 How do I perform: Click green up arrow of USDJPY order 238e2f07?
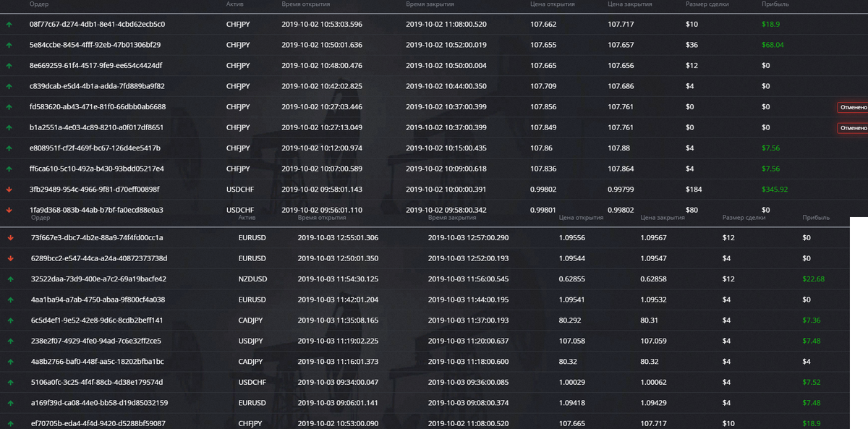coord(10,341)
